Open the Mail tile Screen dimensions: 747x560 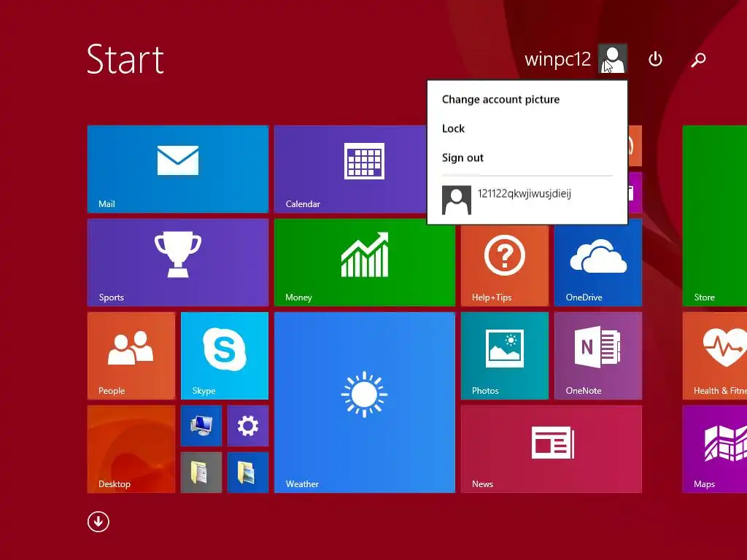[178, 169]
